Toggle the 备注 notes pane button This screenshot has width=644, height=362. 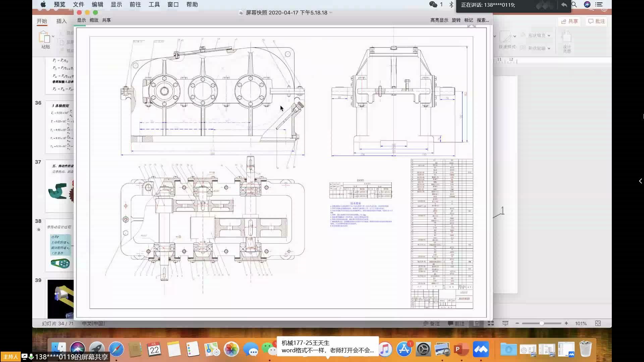click(431, 323)
